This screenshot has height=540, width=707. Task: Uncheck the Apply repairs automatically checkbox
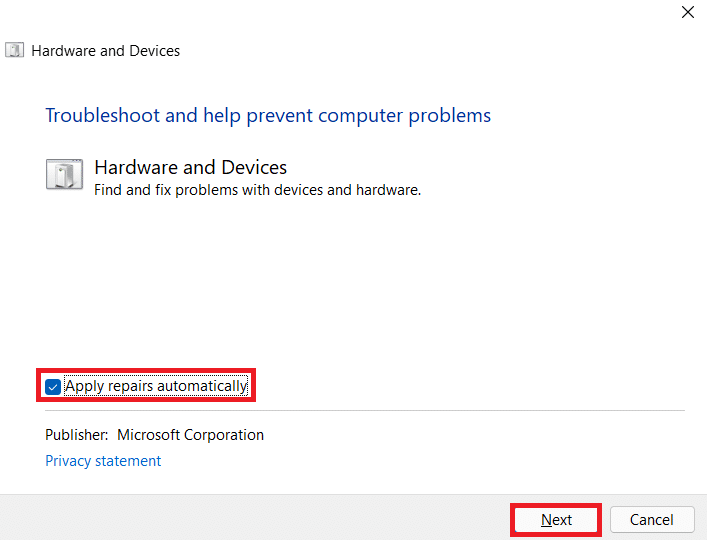click(x=53, y=386)
